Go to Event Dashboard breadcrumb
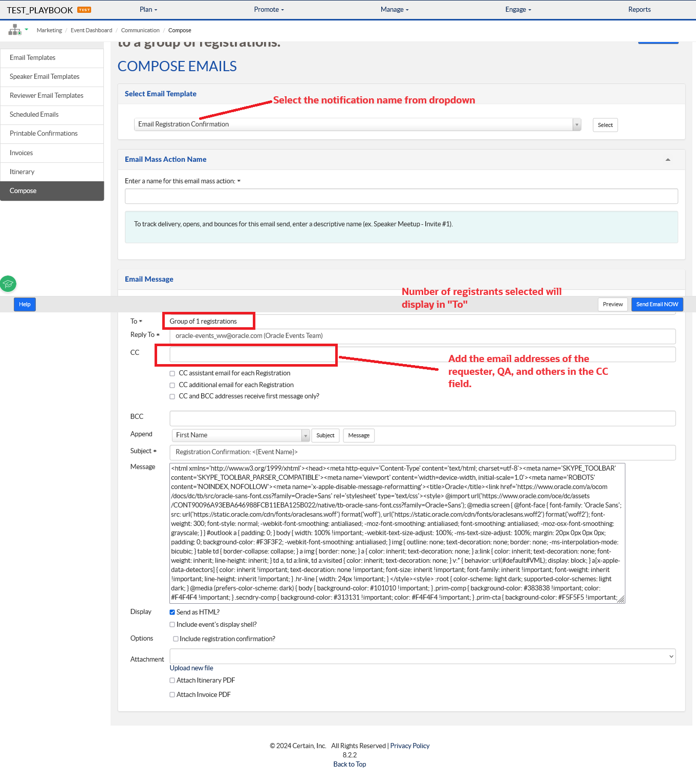The height and width of the screenshot is (784, 696). point(92,31)
